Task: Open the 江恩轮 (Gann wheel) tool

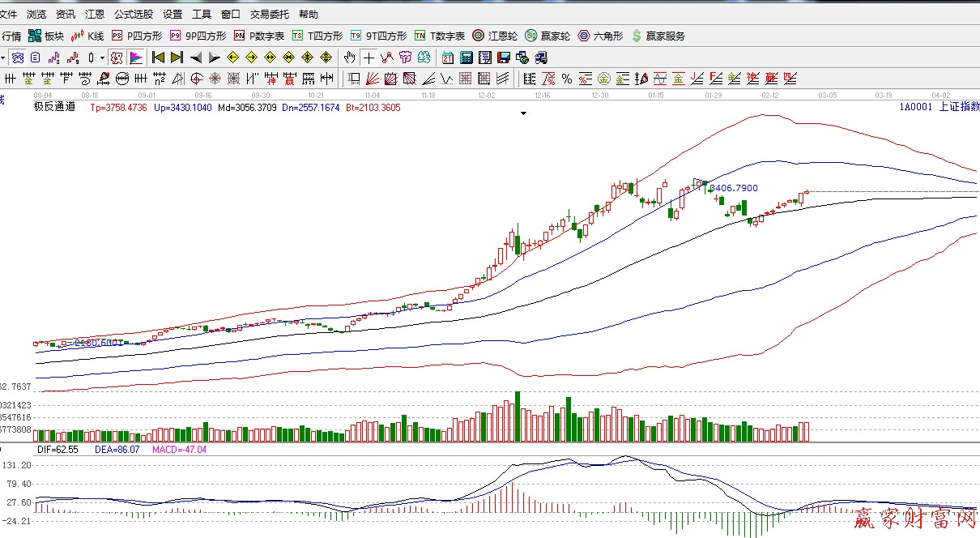Action: point(495,36)
